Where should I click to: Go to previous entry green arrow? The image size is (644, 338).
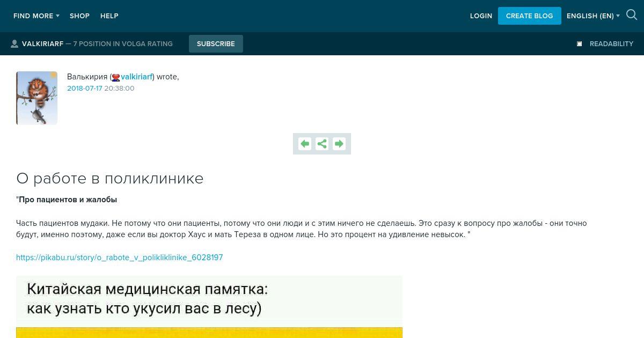(x=305, y=144)
